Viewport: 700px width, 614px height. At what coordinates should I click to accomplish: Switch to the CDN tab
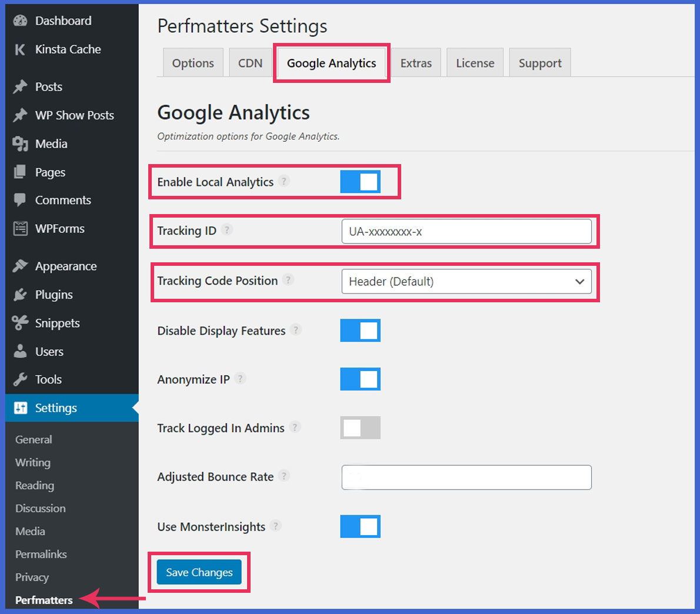pos(250,62)
